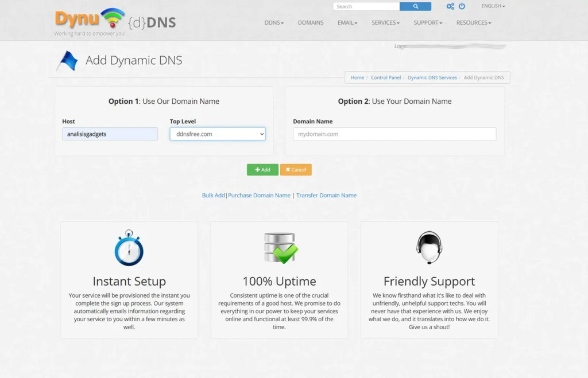Click the Option 1 Use Our Domain Name heading
Viewport: 588px width, 378px height.
pos(164,101)
